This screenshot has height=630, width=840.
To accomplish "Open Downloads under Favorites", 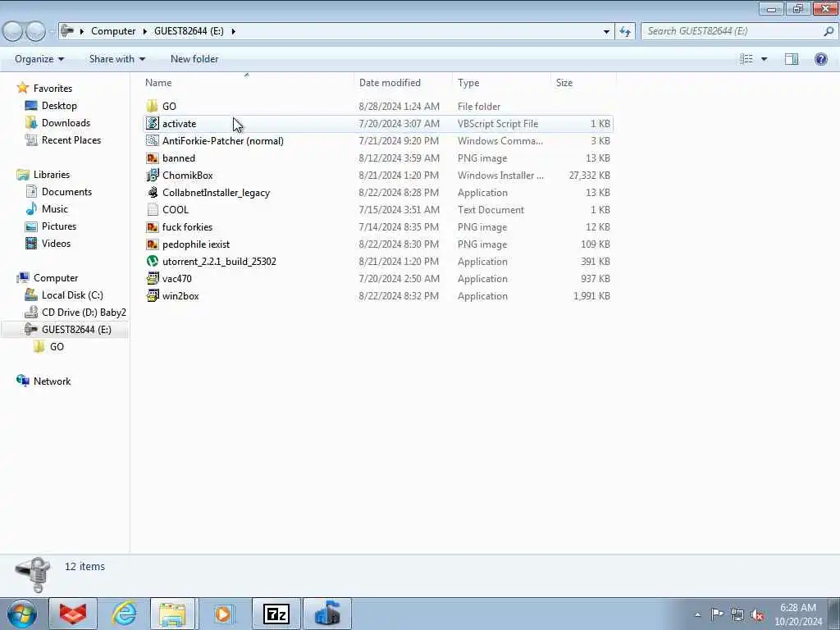I will (x=66, y=123).
